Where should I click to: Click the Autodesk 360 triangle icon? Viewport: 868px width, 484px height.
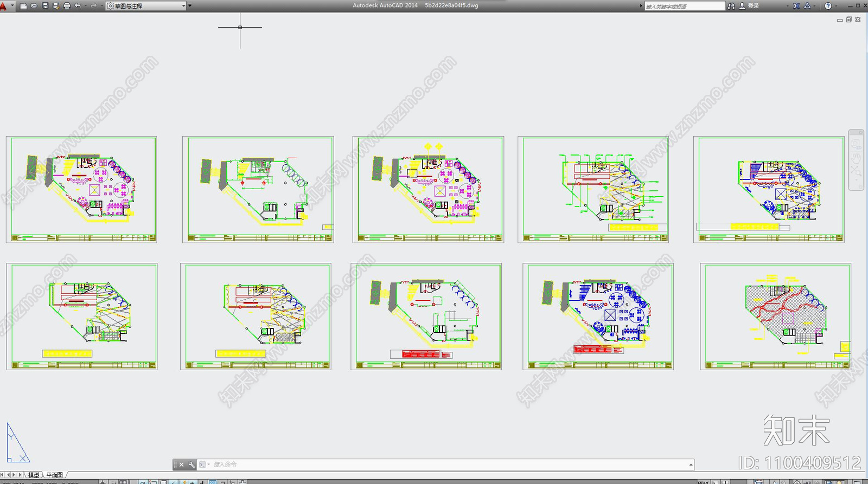pyautogui.click(x=807, y=6)
